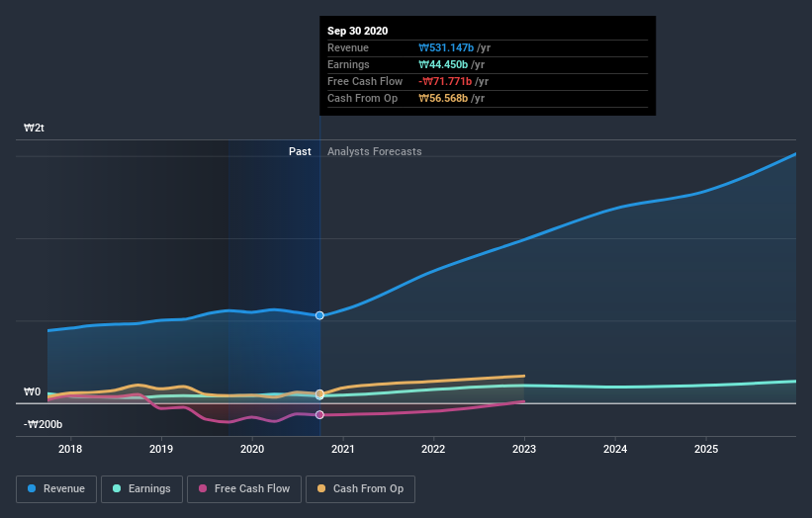Click the Cash From Op marker on orange line
The height and width of the screenshot is (518, 812).
click(x=319, y=393)
